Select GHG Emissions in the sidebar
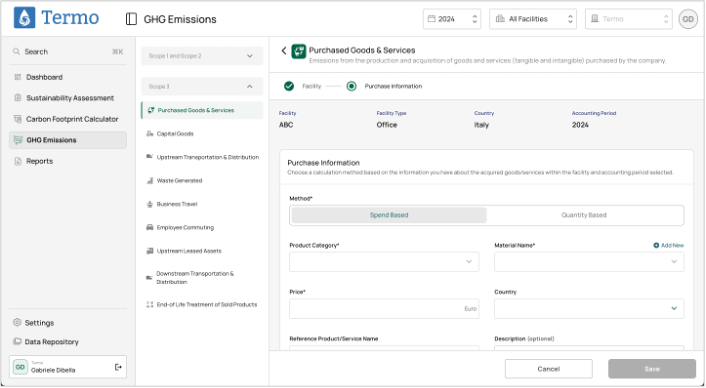706x388 pixels. (x=68, y=140)
